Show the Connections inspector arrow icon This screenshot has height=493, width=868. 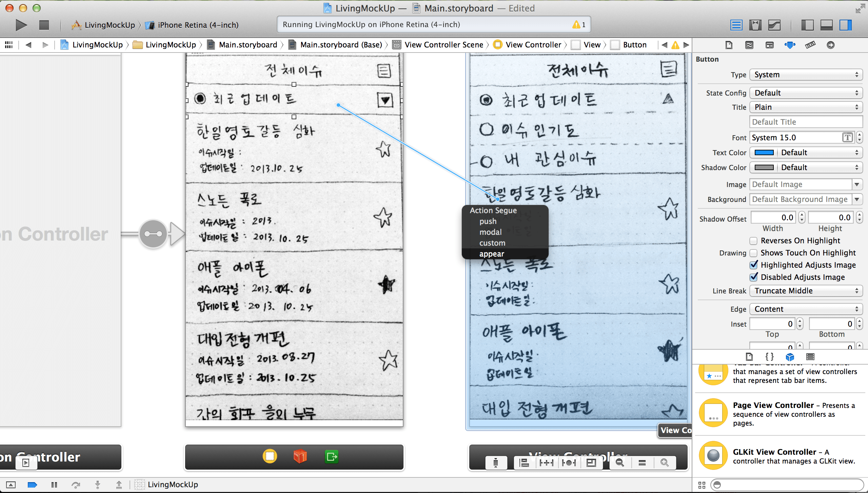click(x=830, y=45)
